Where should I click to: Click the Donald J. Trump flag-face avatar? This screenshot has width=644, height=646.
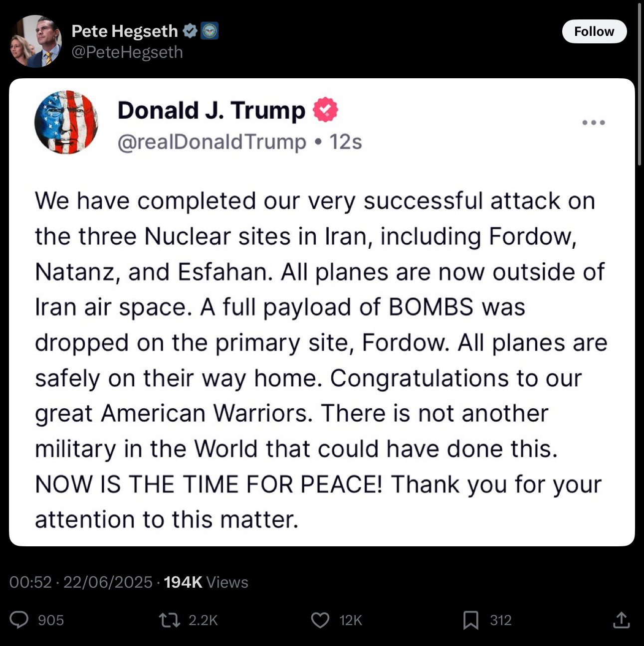66,122
